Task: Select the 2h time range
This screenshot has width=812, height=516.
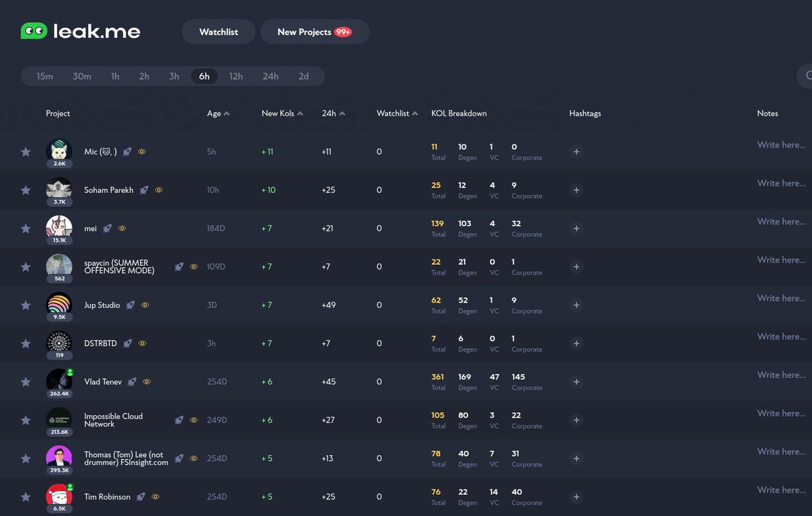Action: (x=144, y=77)
